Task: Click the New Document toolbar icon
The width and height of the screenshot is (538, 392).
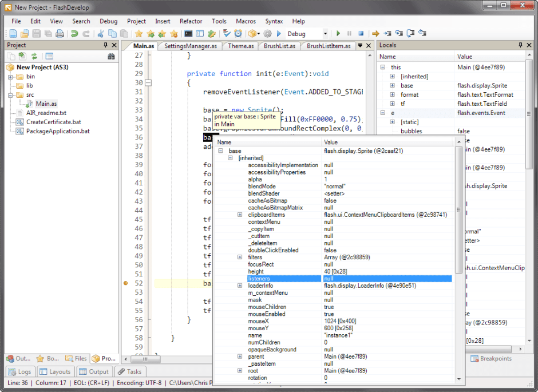Action: 13,34
